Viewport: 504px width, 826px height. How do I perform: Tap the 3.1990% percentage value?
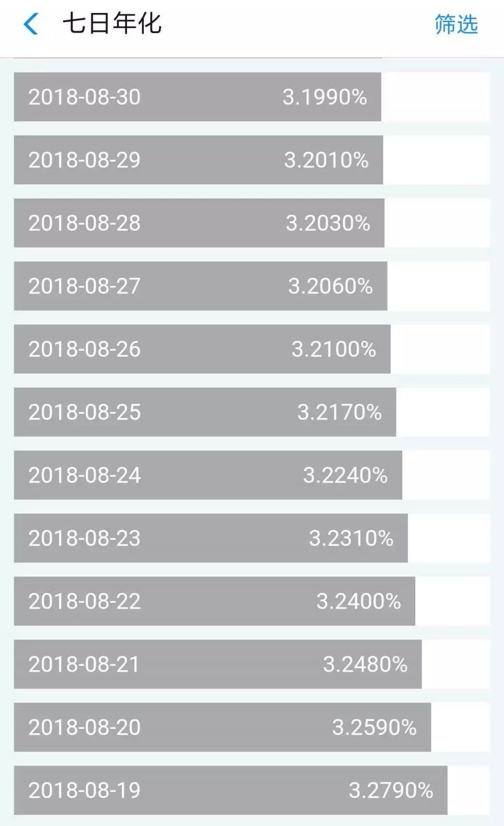(324, 97)
